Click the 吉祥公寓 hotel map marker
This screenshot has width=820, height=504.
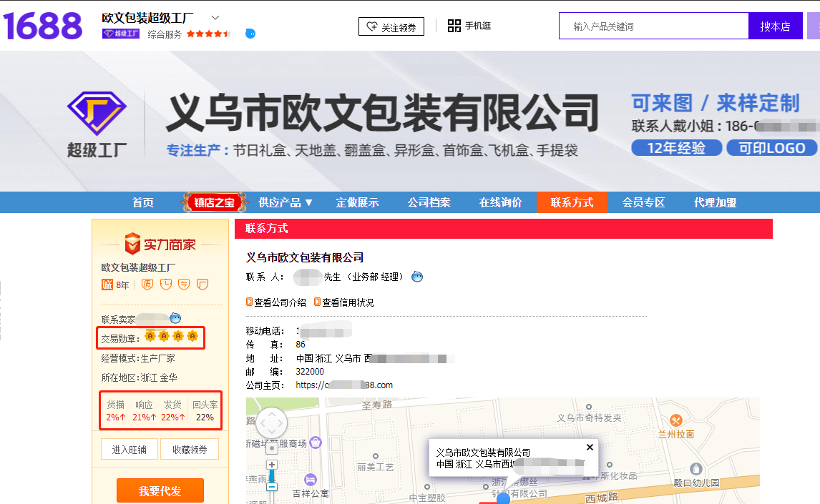(x=310, y=480)
